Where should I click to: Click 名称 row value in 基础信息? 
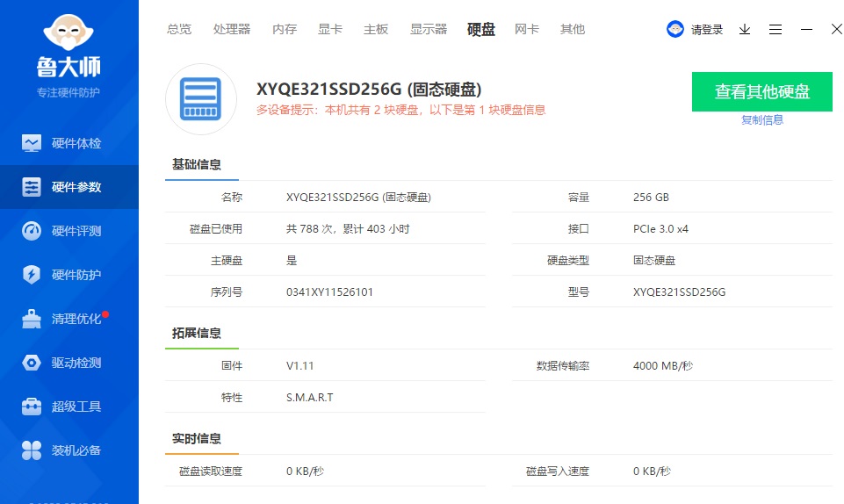click(x=358, y=198)
